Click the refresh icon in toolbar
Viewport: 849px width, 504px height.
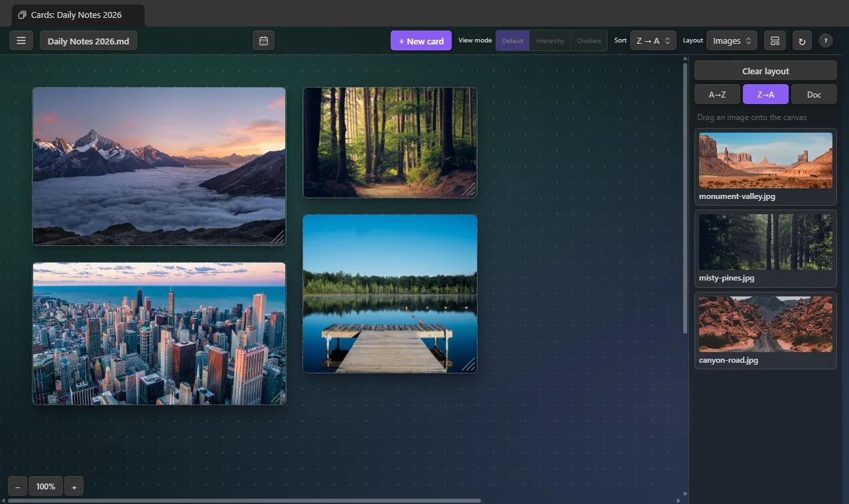pyautogui.click(x=802, y=41)
